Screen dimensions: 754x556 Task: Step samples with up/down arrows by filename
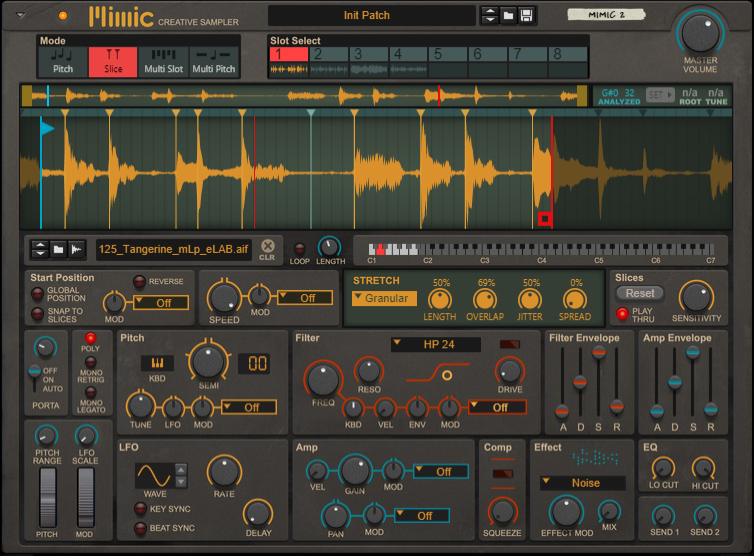click(40, 249)
